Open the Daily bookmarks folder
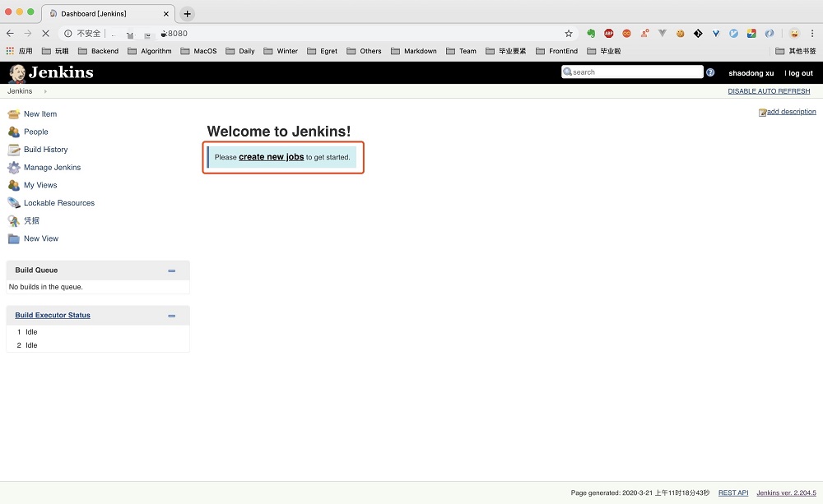The height and width of the screenshot is (504, 823). [x=240, y=51]
